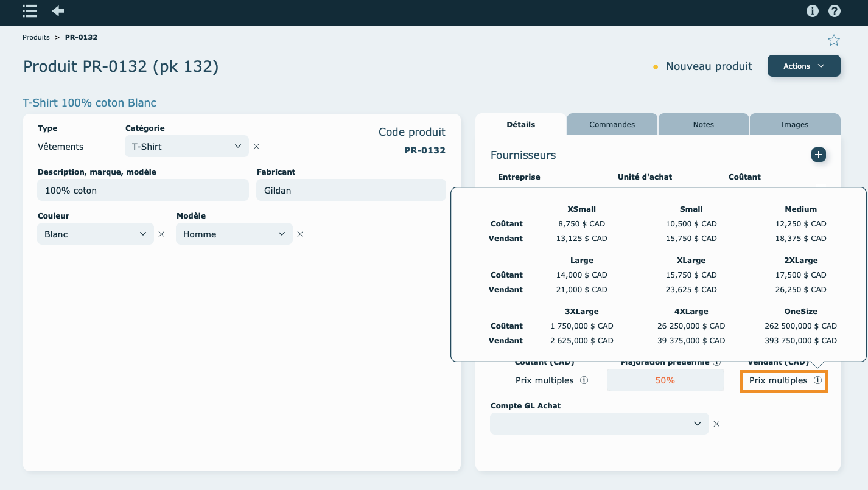
Task: Click info icon beside Coûtant Prix multiples
Action: 584,380
